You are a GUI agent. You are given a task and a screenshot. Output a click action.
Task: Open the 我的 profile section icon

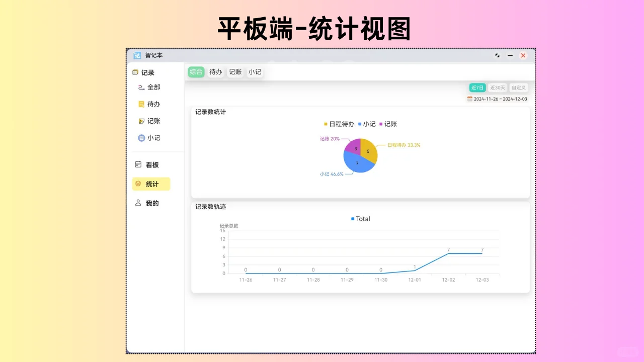138,203
